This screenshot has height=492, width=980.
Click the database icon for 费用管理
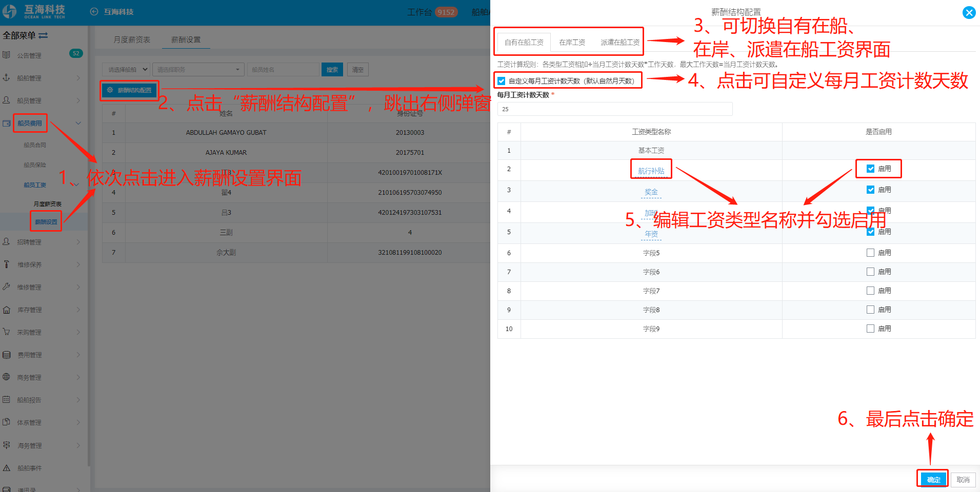tap(6, 355)
